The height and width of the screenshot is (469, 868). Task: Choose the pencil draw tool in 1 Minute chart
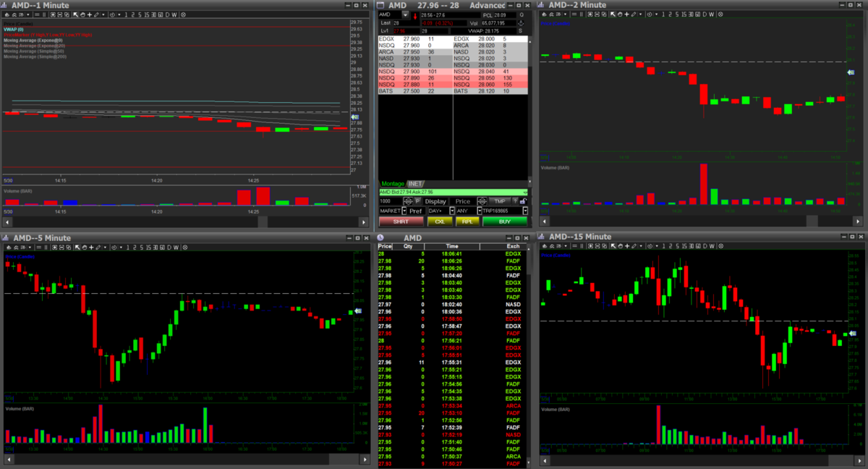pos(96,14)
